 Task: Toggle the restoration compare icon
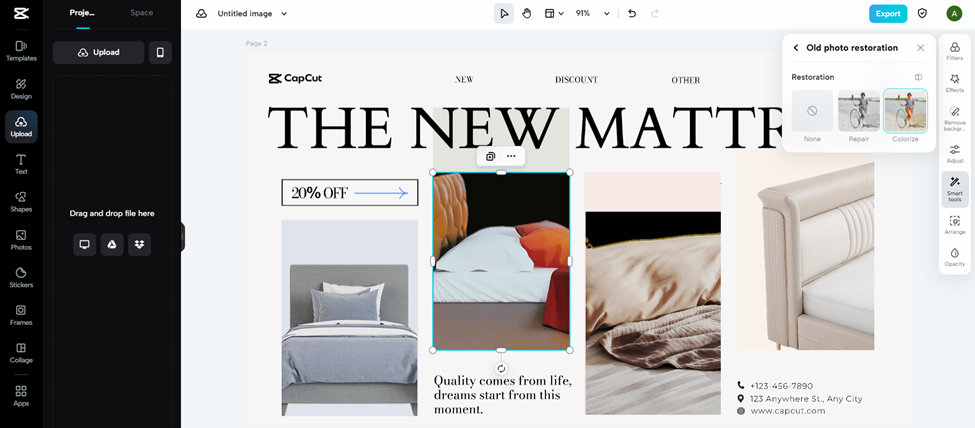[x=918, y=77]
